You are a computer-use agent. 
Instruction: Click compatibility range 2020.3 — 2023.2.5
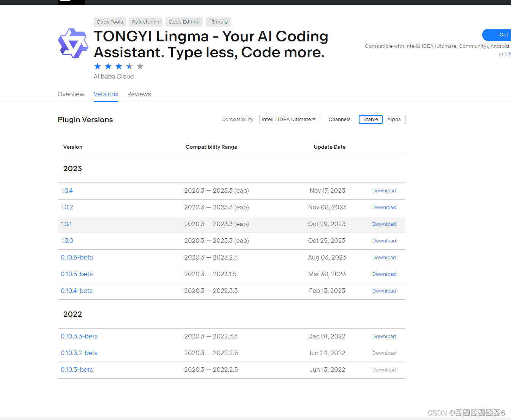211,258
